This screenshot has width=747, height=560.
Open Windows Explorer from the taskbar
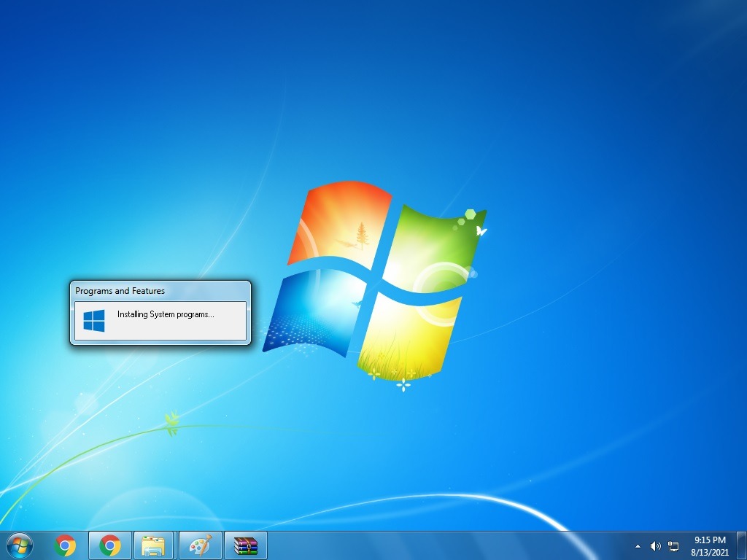point(155,545)
